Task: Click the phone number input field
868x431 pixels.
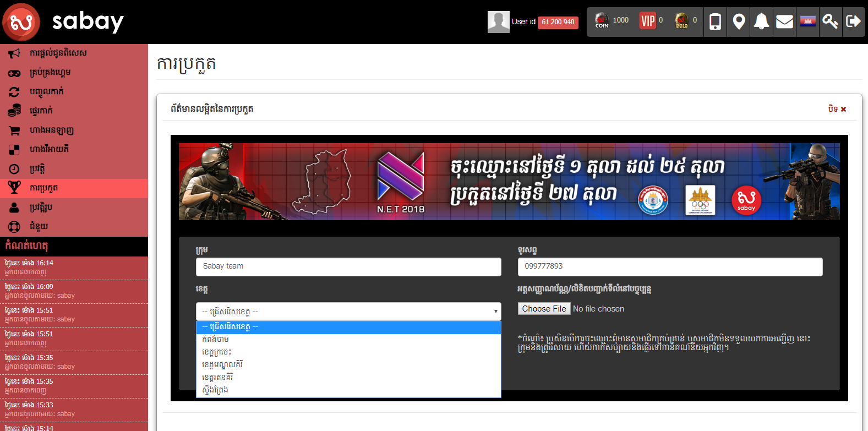Action: (x=670, y=266)
